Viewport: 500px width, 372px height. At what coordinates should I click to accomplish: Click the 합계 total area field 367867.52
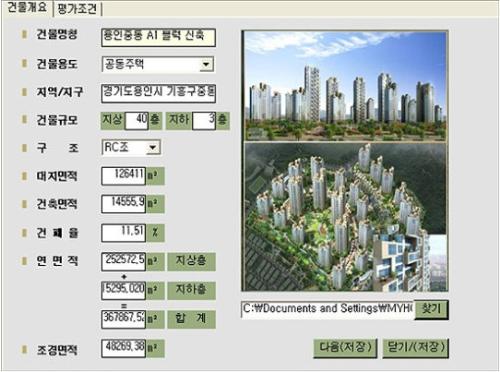(x=123, y=319)
